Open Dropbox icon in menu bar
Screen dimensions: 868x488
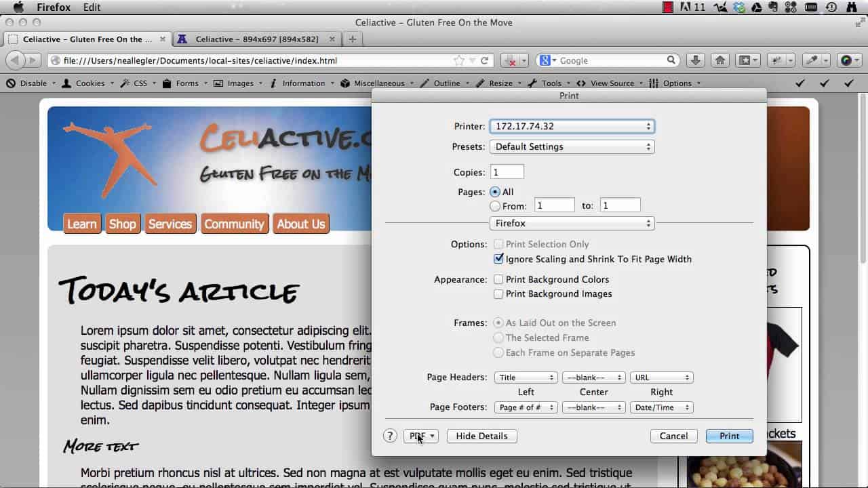tap(738, 7)
